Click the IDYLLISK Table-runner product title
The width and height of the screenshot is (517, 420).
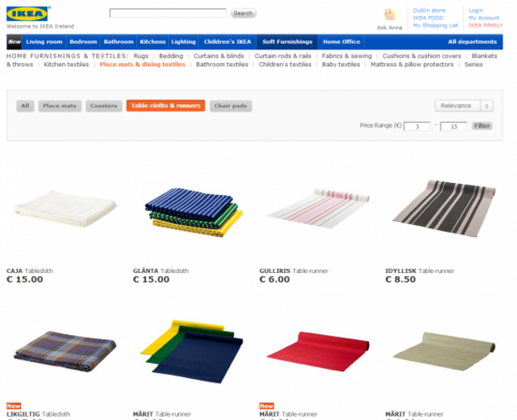click(420, 271)
